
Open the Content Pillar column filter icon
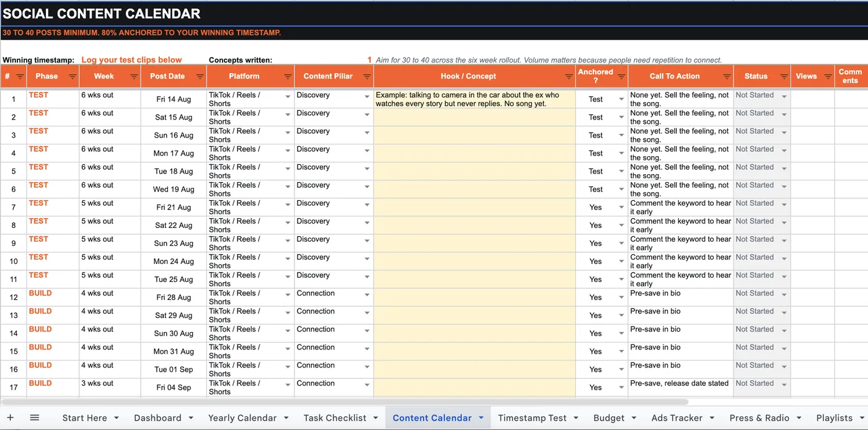(x=367, y=77)
